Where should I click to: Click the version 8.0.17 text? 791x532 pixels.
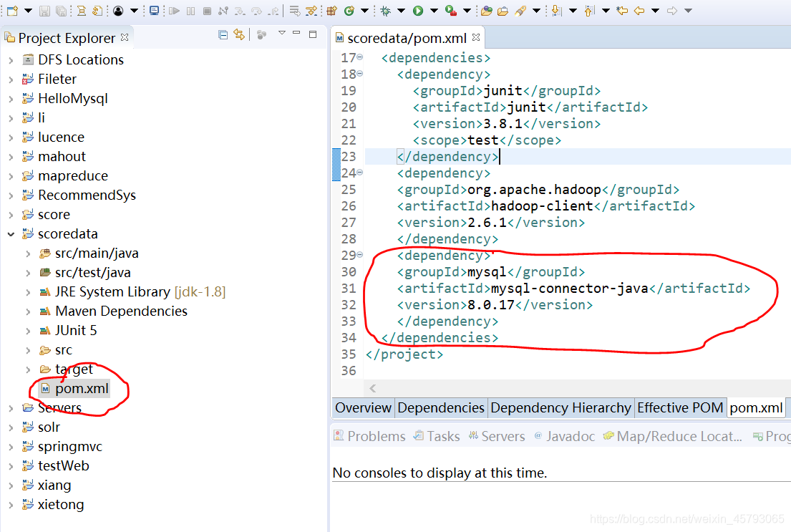click(x=491, y=305)
